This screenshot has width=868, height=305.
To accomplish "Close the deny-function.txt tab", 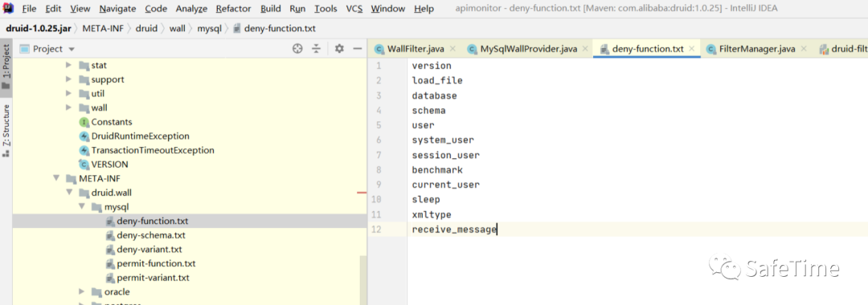I will [691, 49].
